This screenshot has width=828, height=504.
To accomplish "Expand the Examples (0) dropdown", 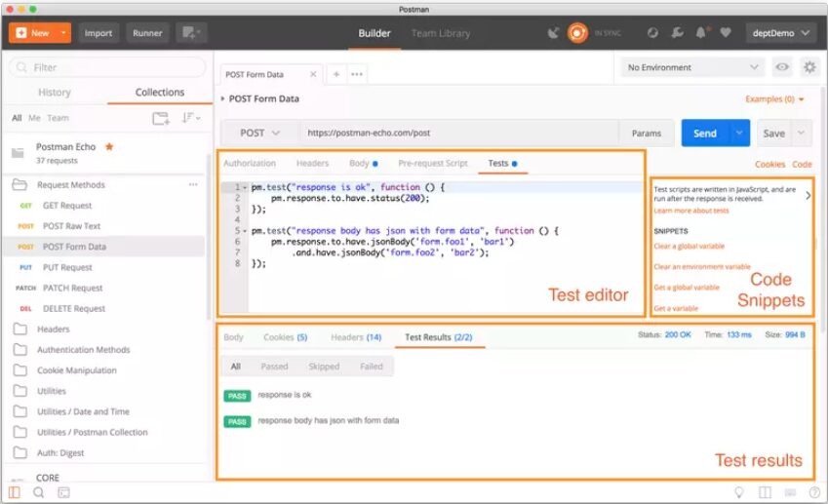I will click(774, 99).
